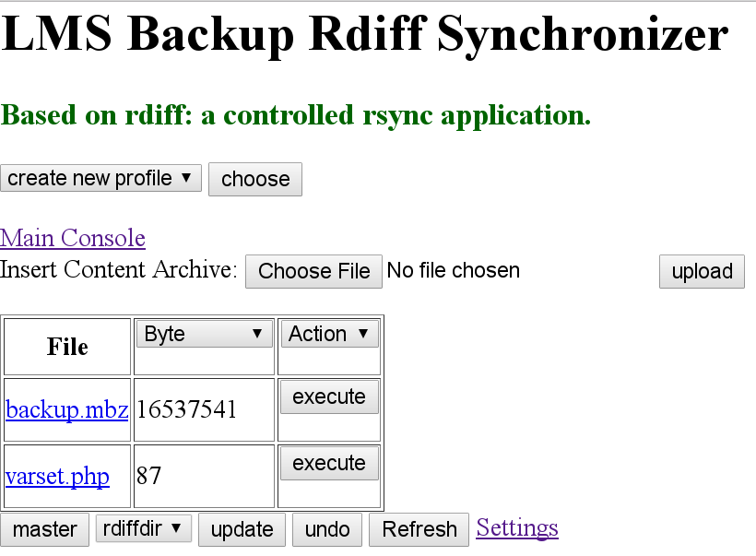Screen dimensions: 756x556
Task: Open the backup.mbz file link
Action: tap(67, 410)
